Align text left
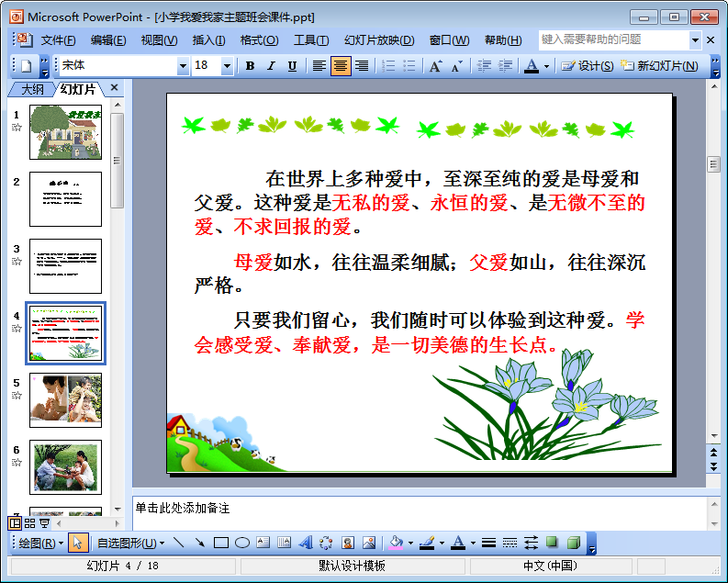728x583 pixels. pyautogui.click(x=319, y=66)
